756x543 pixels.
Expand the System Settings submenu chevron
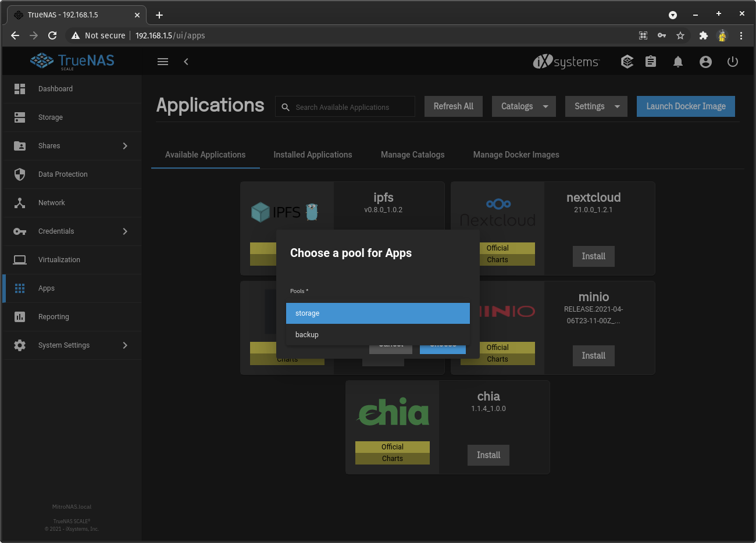(125, 345)
